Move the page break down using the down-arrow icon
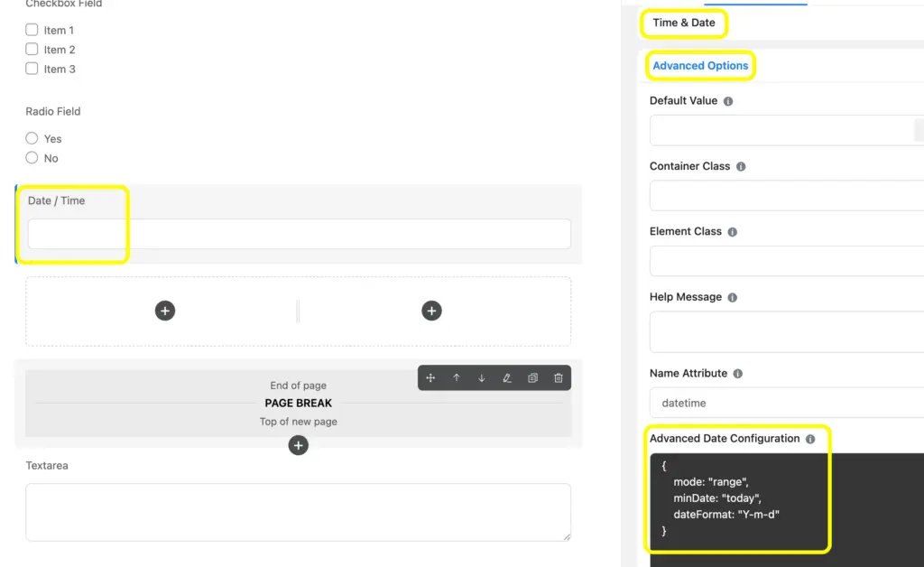Viewport: 924px width, 567px height. 481,377
